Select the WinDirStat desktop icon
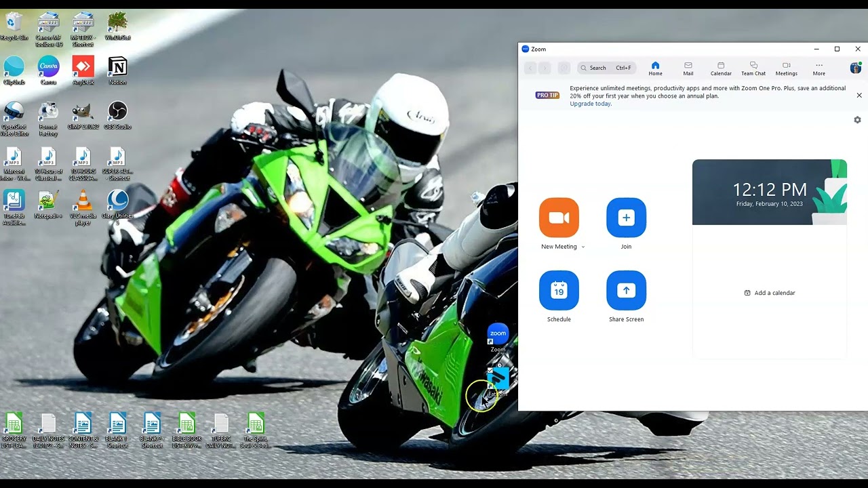The height and width of the screenshot is (488, 868). click(117, 26)
